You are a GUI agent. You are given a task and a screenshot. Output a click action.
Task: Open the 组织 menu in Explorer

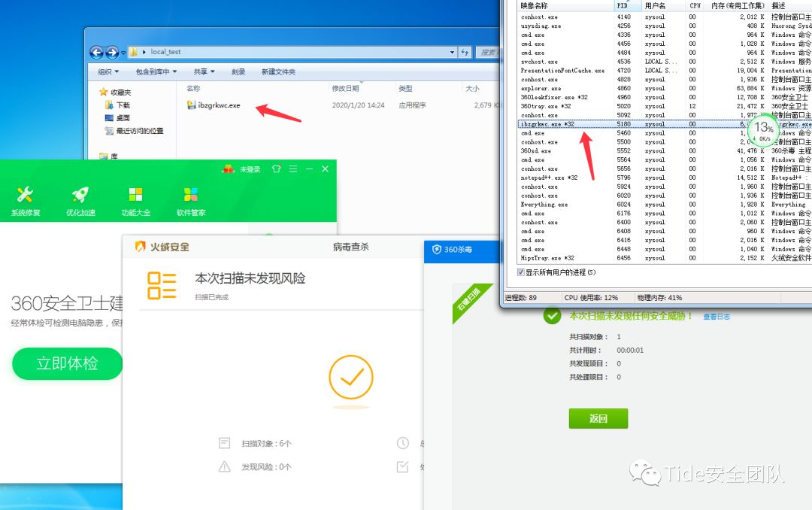pyautogui.click(x=108, y=71)
